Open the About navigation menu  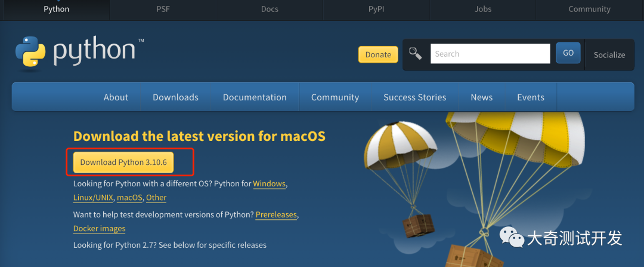116,97
